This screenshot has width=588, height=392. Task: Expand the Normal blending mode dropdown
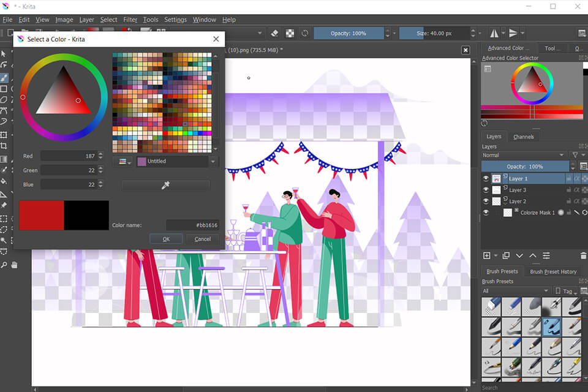tap(524, 155)
